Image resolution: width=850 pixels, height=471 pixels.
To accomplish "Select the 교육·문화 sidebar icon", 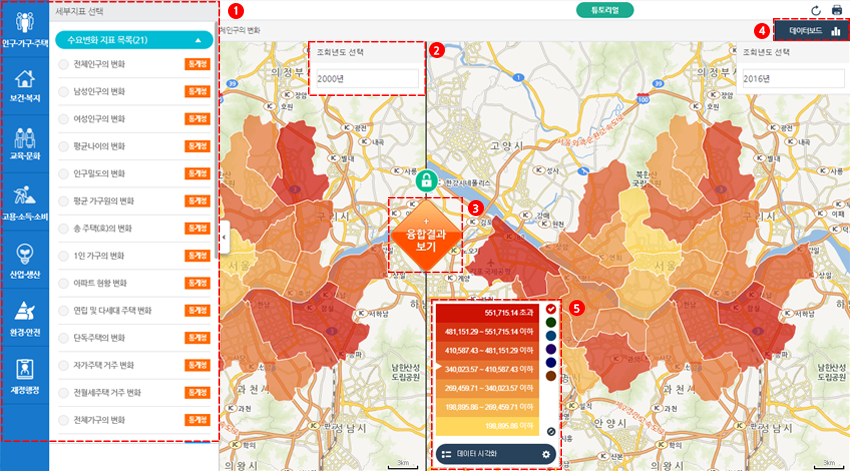I will pos(25,144).
